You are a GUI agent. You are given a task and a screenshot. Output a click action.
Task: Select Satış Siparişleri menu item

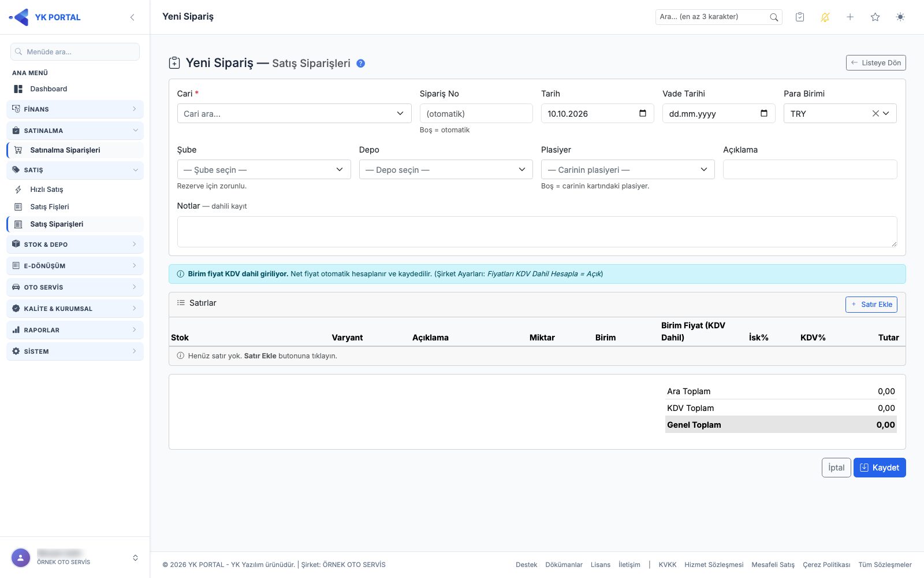(x=75, y=224)
